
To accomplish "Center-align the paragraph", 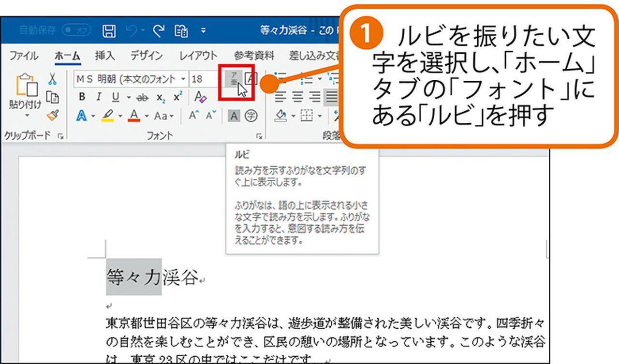I will pos(298,97).
